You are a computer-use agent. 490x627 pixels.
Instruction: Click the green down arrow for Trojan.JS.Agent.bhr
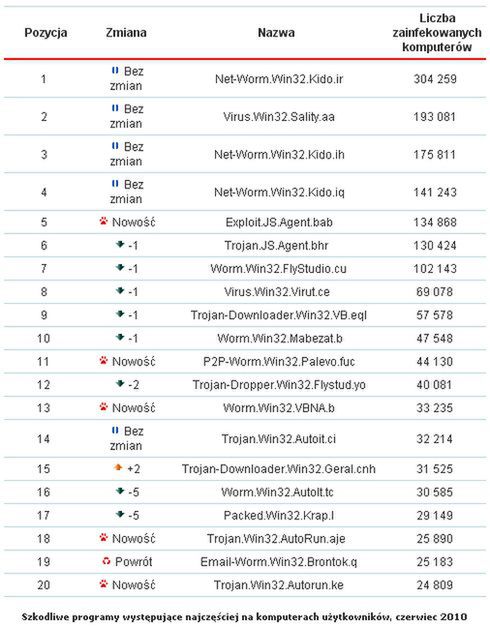pos(120,244)
